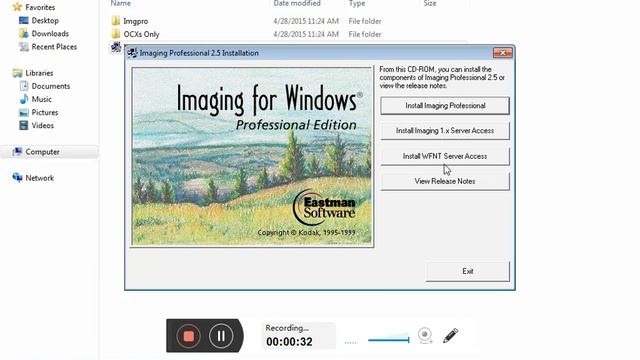Close the Imaging Professional 2.5 Installation window
The height and width of the screenshot is (360, 640).
[x=502, y=53]
